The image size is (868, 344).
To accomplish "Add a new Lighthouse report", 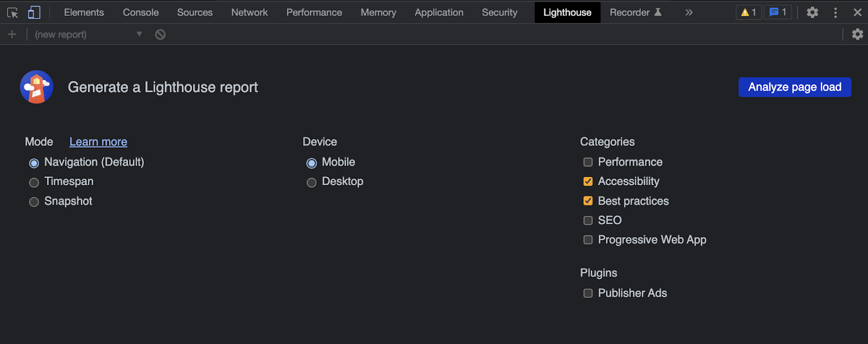I will 12,34.
